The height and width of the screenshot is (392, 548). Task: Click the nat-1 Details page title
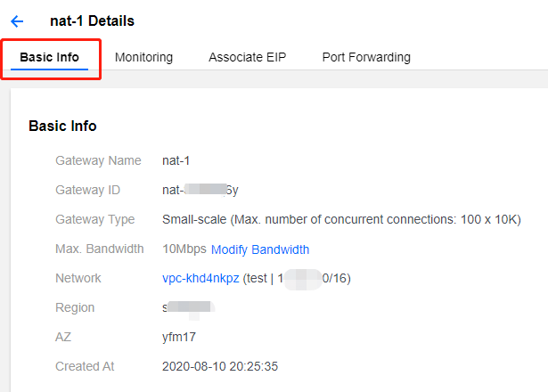point(92,21)
